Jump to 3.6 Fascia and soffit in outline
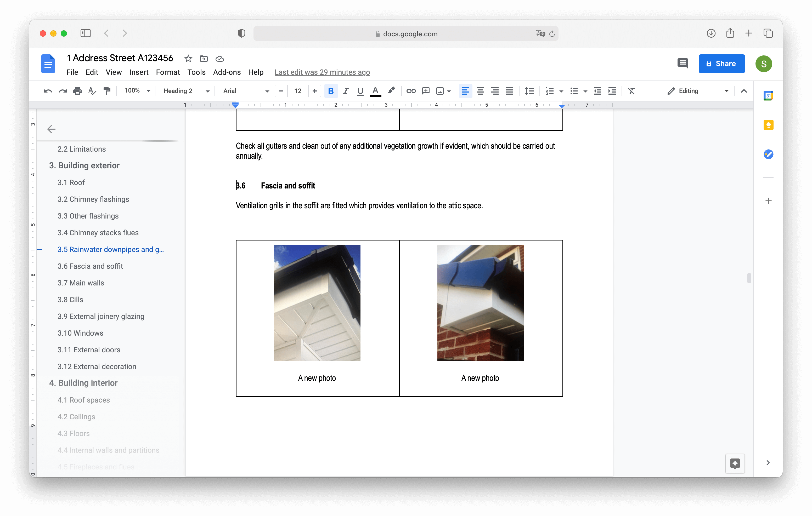This screenshot has width=812, height=516. click(x=90, y=266)
